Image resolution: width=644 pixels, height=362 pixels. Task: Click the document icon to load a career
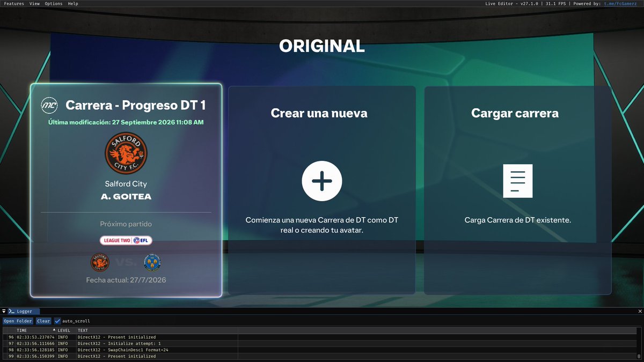518,181
